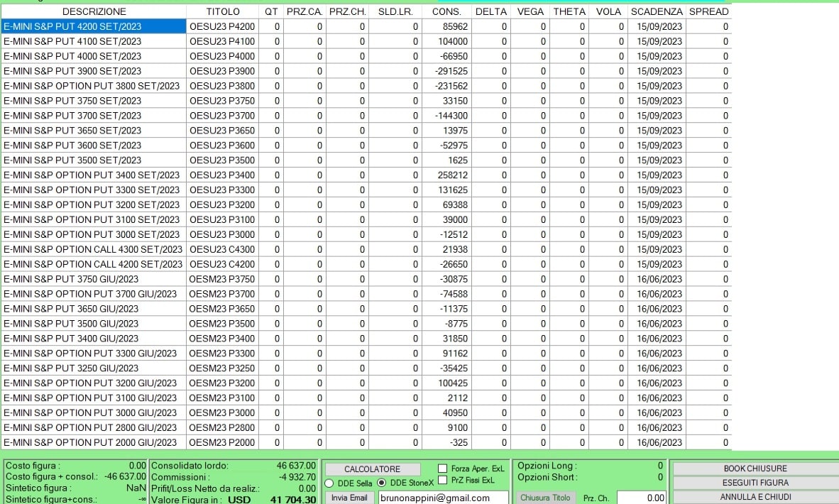This screenshot has height=504, width=839.
Task: Select row E-MINI S&P OPTION PUT 3400 SET/2023
Action: (x=366, y=175)
